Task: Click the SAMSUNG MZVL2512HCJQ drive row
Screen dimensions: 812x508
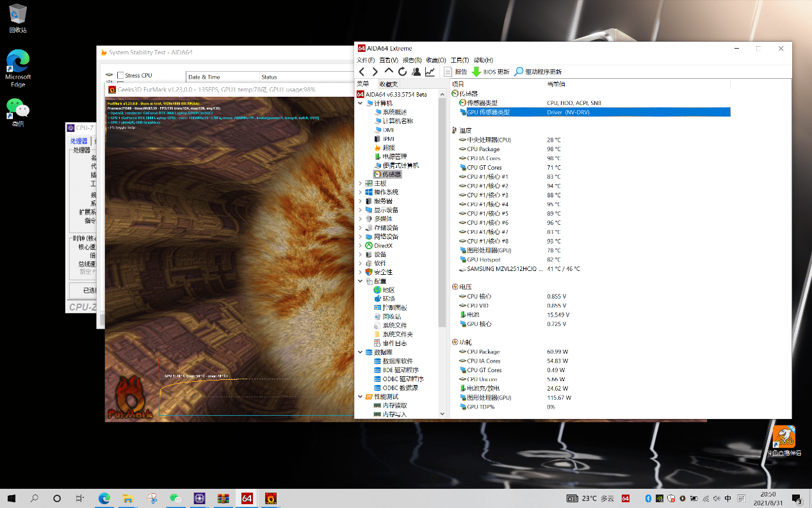Action: [x=589, y=269]
